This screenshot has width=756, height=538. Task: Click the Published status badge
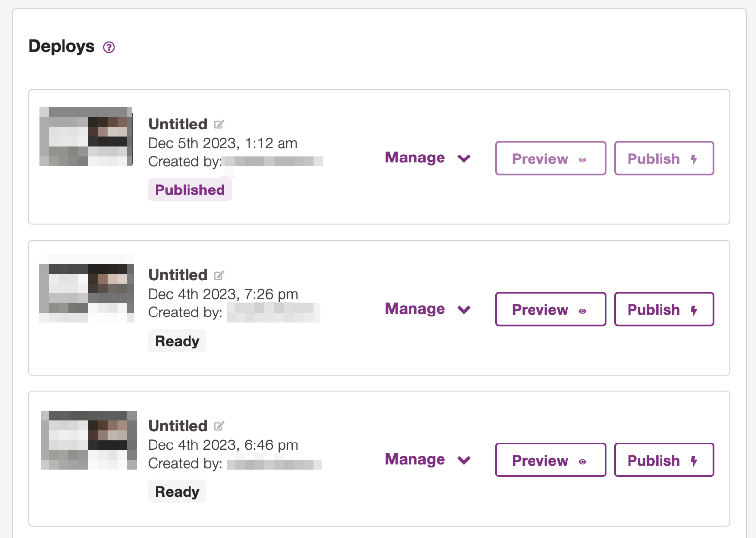click(190, 190)
